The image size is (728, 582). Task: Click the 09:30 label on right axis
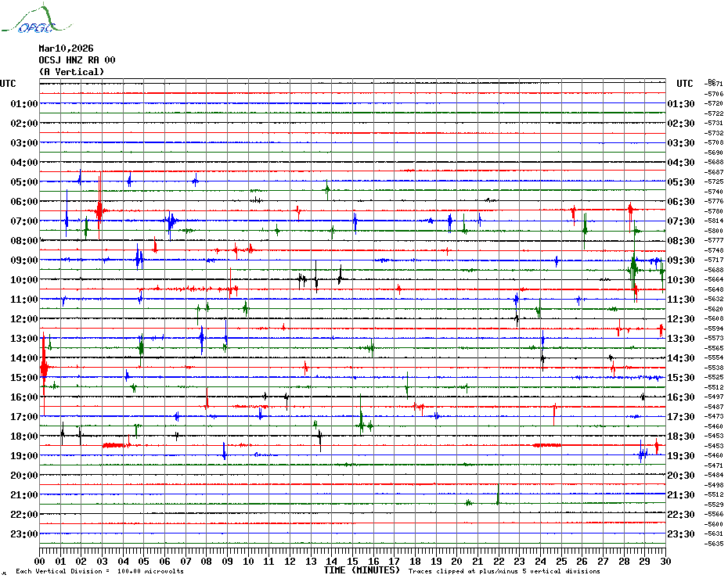click(680, 260)
